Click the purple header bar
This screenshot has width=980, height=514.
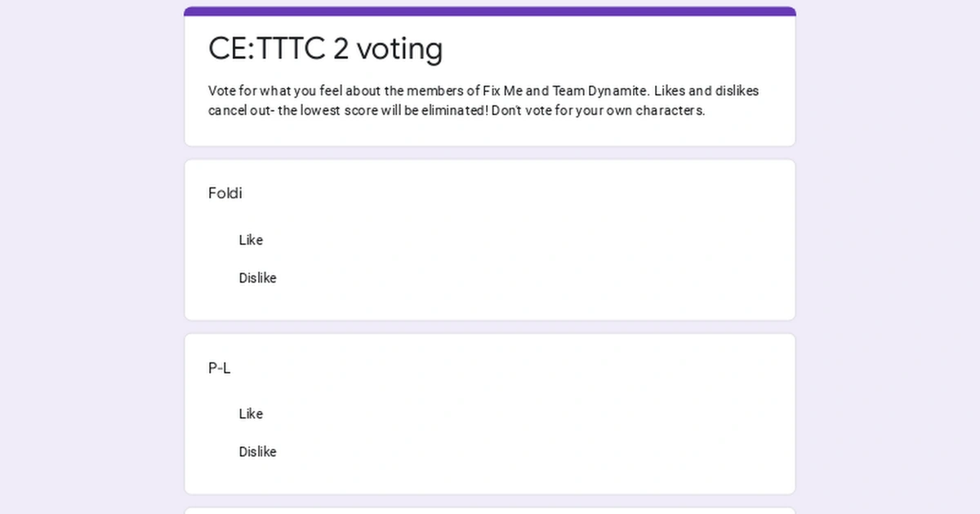coord(490,10)
